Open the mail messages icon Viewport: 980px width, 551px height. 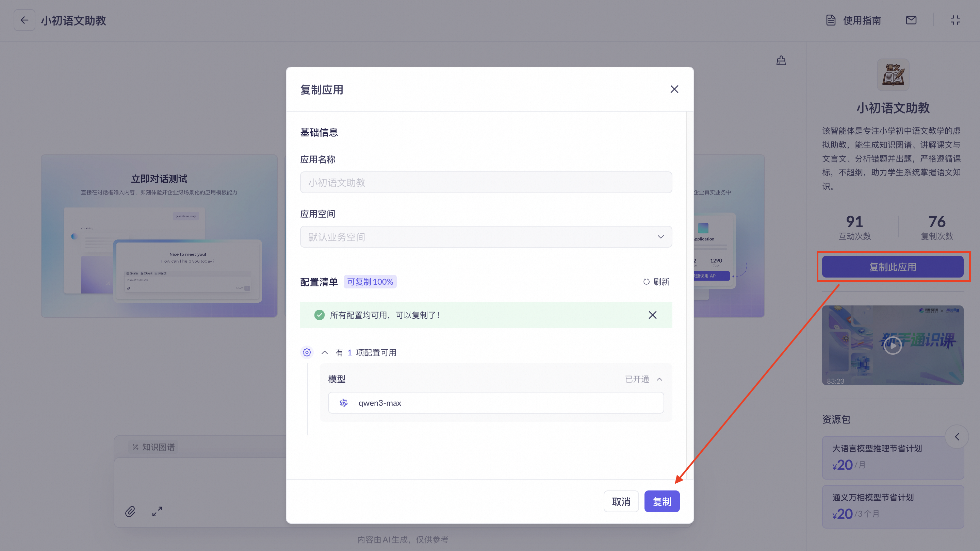[911, 20]
